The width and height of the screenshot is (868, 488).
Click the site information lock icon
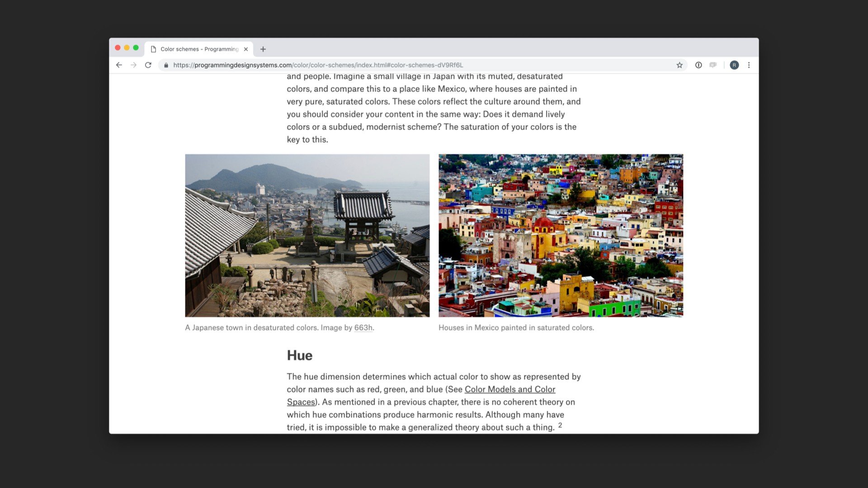(166, 64)
